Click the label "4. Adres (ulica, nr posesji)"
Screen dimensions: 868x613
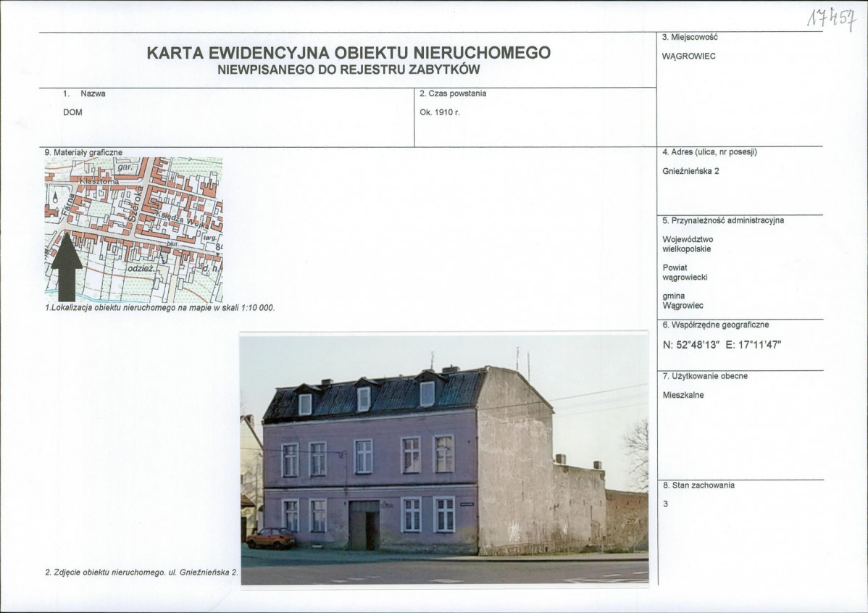click(709, 151)
